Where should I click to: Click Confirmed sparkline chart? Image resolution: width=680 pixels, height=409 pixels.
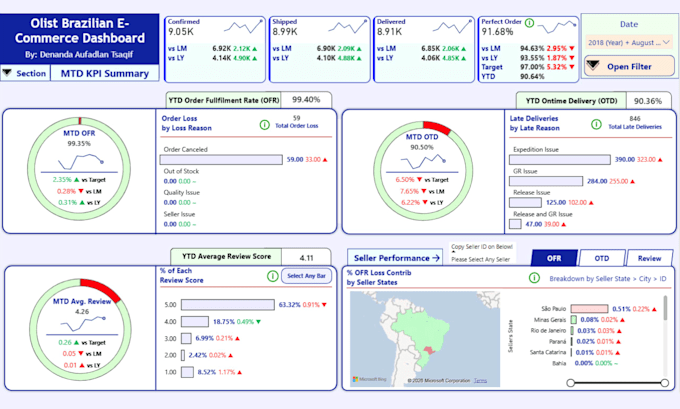click(244, 27)
